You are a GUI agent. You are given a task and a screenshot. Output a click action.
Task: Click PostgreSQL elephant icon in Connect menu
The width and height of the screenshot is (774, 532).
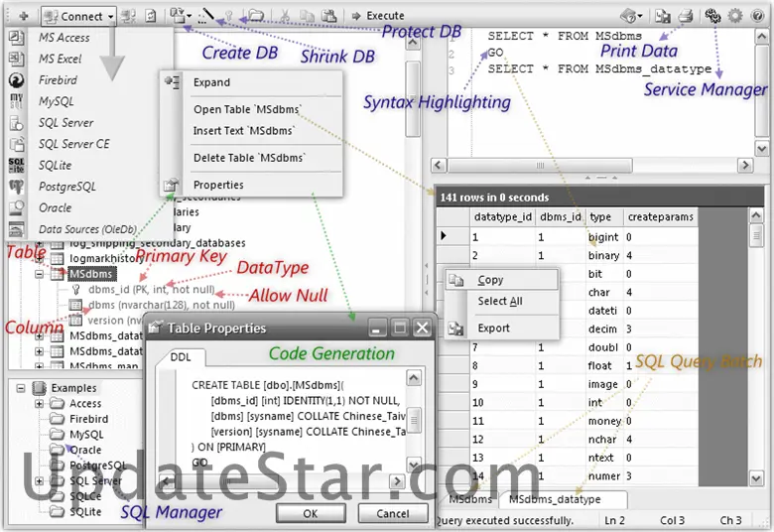pyautogui.click(x=16, y=187)
